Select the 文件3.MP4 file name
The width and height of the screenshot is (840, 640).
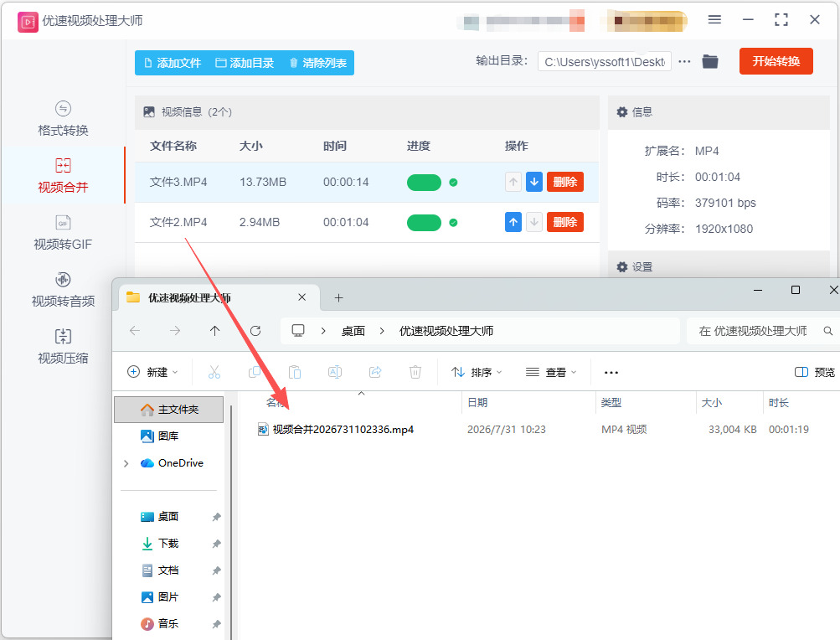point(178,183)
